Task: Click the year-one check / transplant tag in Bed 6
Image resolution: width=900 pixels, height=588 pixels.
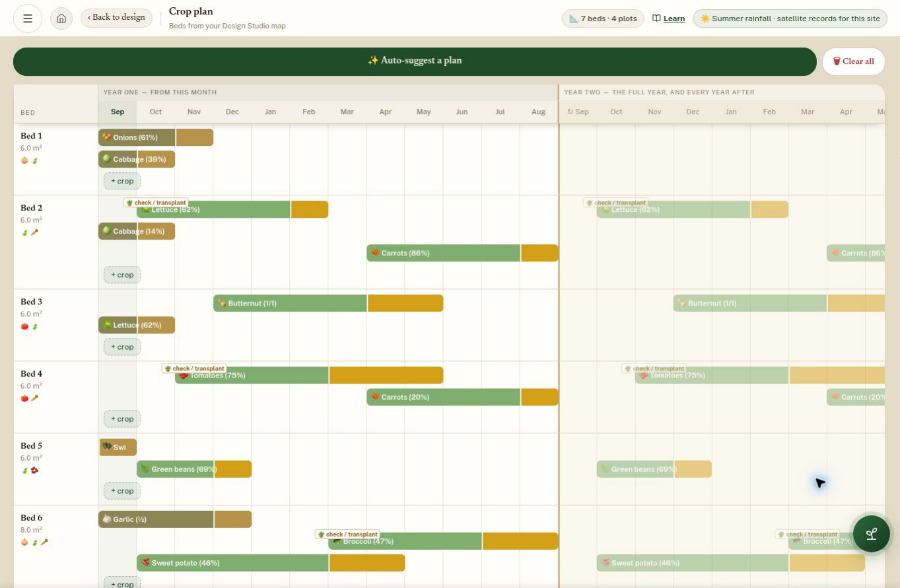Action: point(347,534)
